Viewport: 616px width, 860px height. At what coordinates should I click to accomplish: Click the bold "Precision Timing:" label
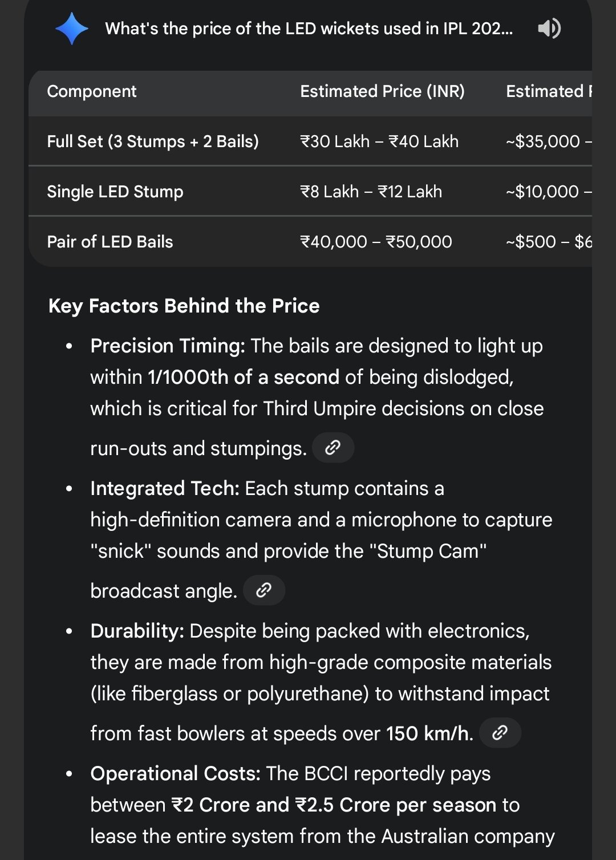pyautogui.click(x=168, y=346)
